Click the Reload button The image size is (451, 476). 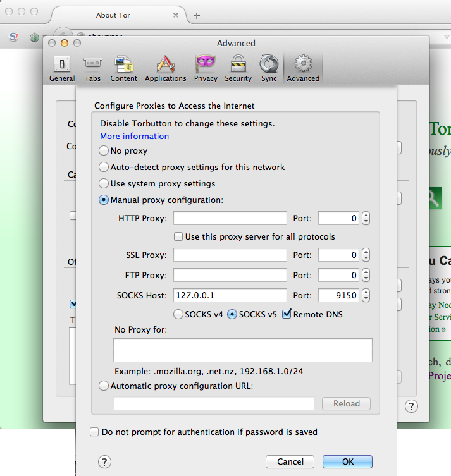click(x=346, y=403)
